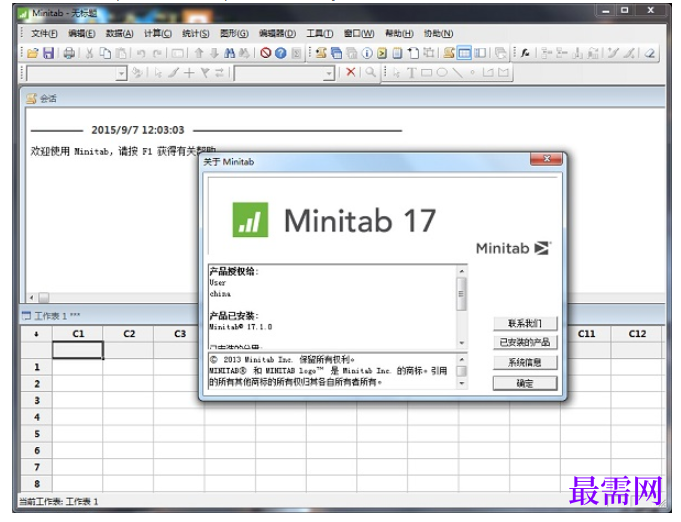Image resolution: width=681 pixels, height=522 pixels.
Task: Click the Show History icon
Action: (x=382, y=53)
